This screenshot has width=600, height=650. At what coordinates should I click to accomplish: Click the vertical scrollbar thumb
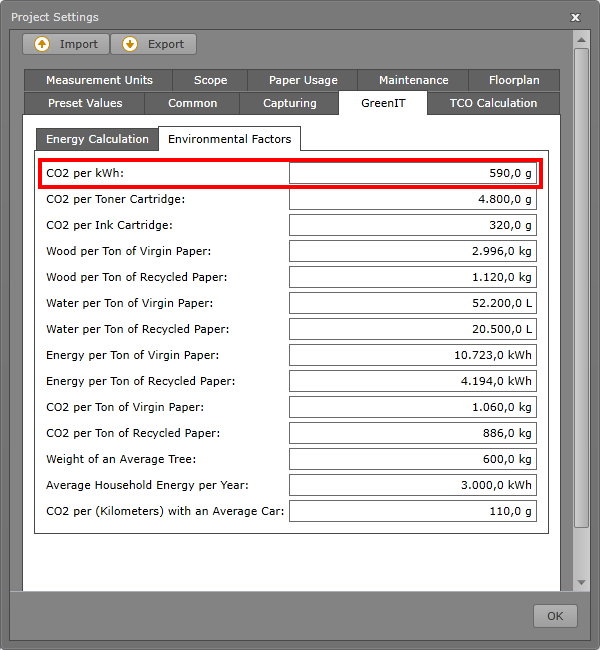pos(581,288)
